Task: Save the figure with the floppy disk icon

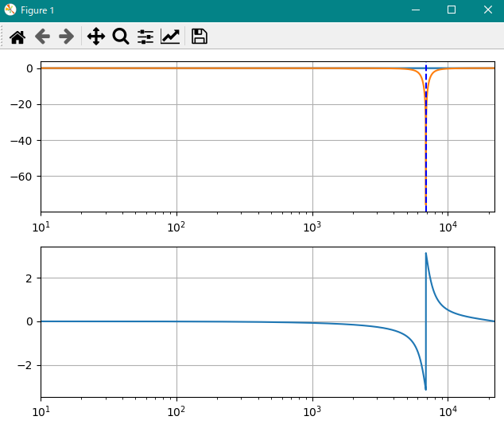Action: [x=200, y=36]
